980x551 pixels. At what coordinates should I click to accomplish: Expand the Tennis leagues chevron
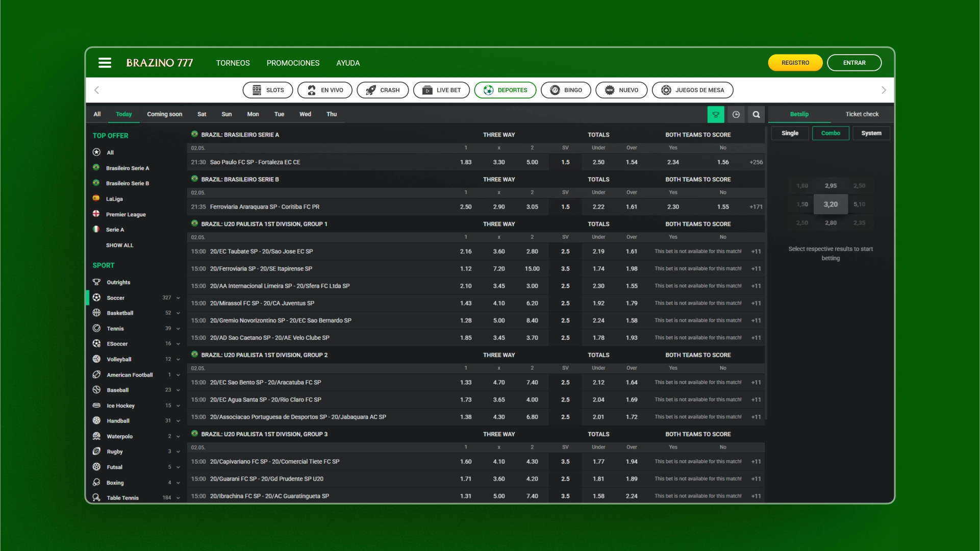coord(178,329)
